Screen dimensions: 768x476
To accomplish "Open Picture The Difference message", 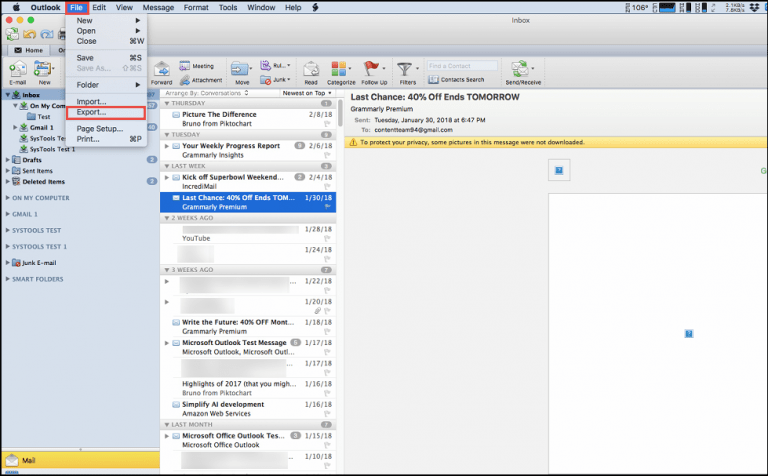I will click(x=248, y=119).
